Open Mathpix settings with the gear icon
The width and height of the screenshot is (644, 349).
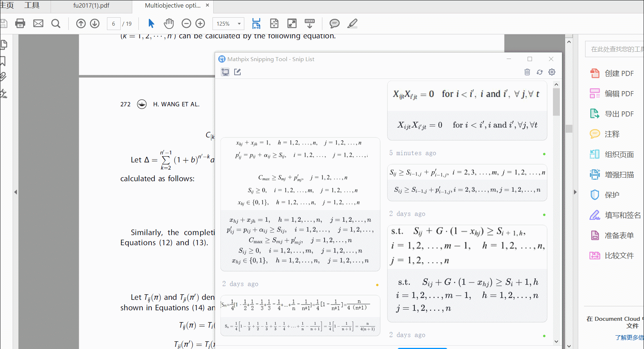click(551, 72)
